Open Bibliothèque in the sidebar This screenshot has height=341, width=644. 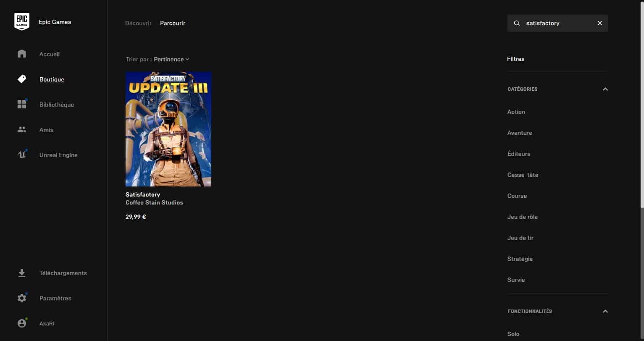57,105
